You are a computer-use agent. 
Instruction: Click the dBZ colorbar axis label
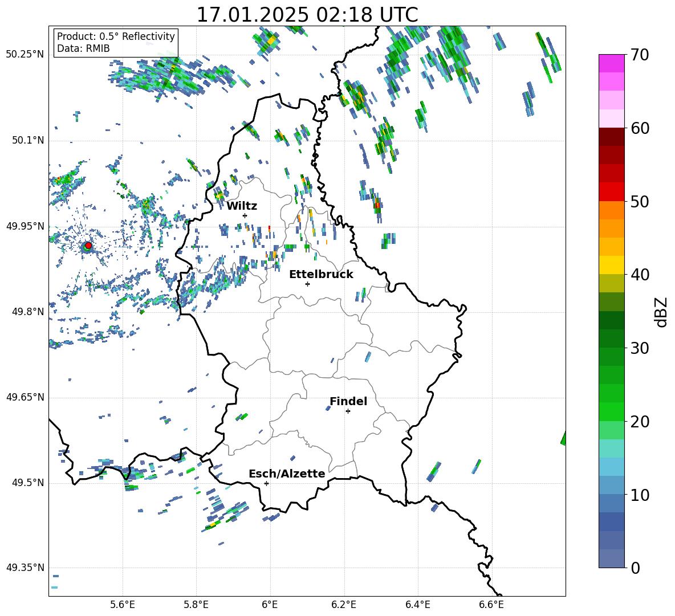coord(660,312)
